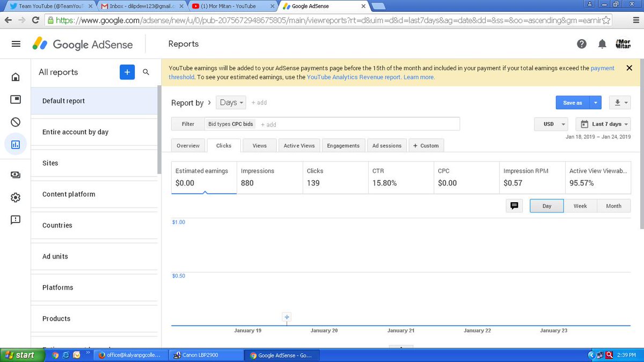644x362 pixels.
Task: Select Month chart granularity
Action: pyautogui.click(x=613, y=205)
